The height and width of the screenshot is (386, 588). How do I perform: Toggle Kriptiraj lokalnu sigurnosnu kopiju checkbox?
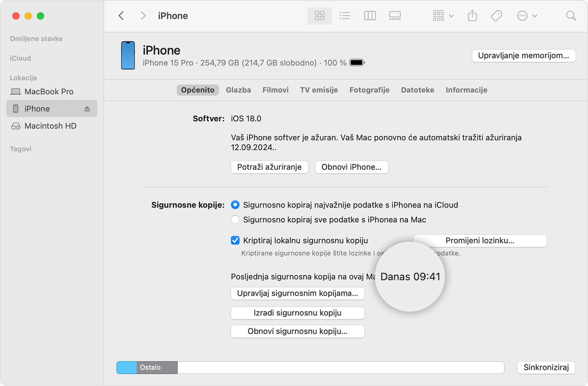pyautogui.click(x=235, y=240)
